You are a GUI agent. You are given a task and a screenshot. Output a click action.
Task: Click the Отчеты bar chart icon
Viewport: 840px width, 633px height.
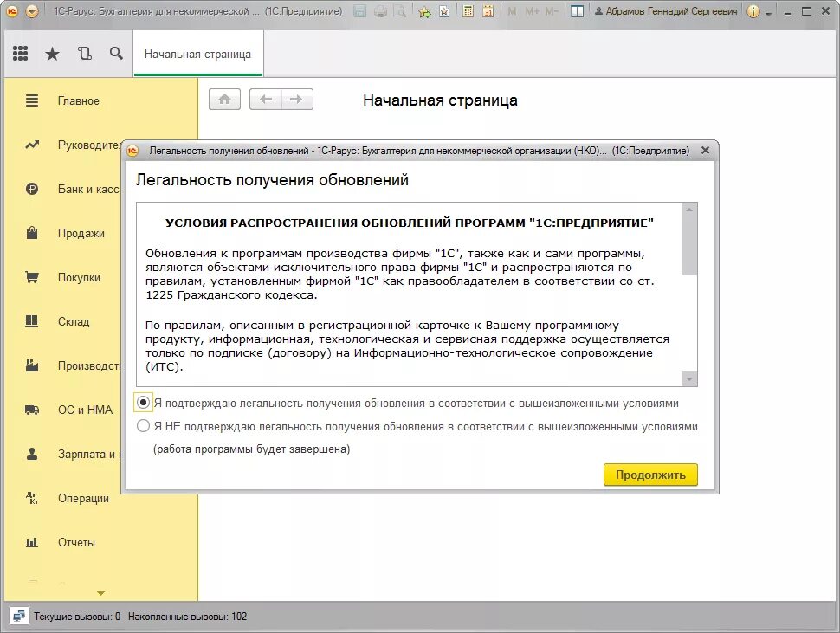click(x=32, y=542)
